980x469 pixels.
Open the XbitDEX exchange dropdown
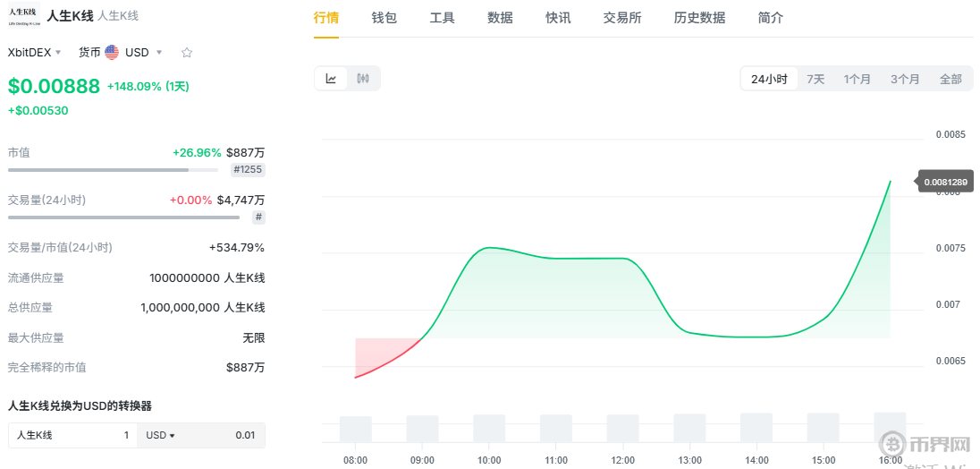pyautogui.click(x=34, y=53)
